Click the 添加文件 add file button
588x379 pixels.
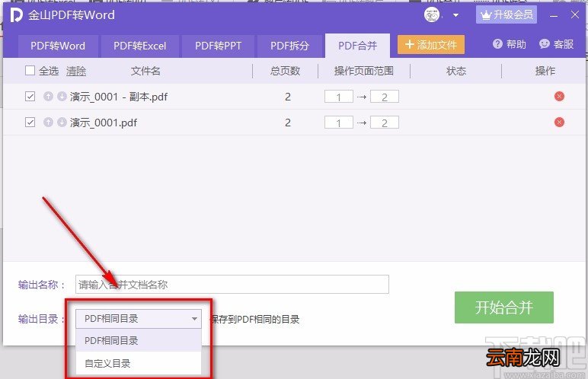pos(431,45)
